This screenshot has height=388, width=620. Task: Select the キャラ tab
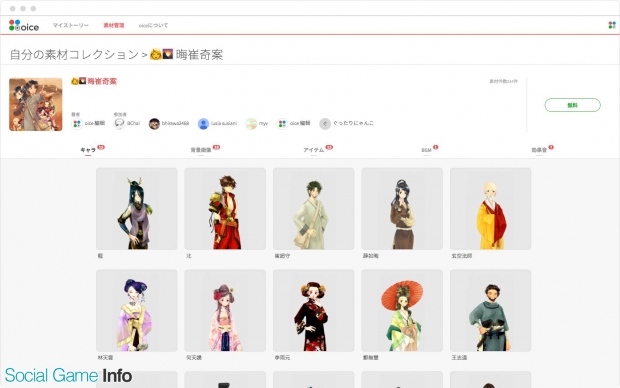pos(88,150)
